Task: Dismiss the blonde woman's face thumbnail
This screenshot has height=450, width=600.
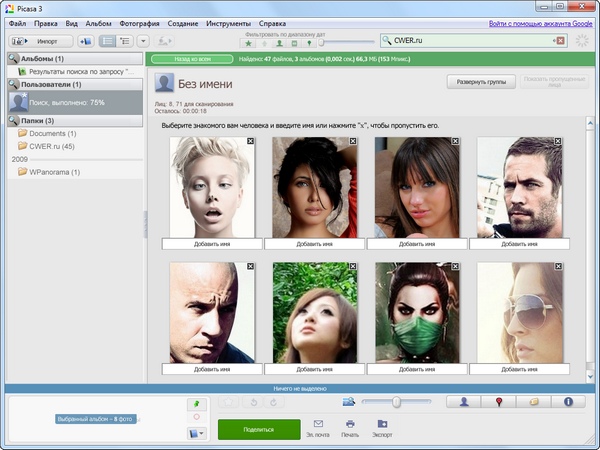Action: [x=250, y=142]
